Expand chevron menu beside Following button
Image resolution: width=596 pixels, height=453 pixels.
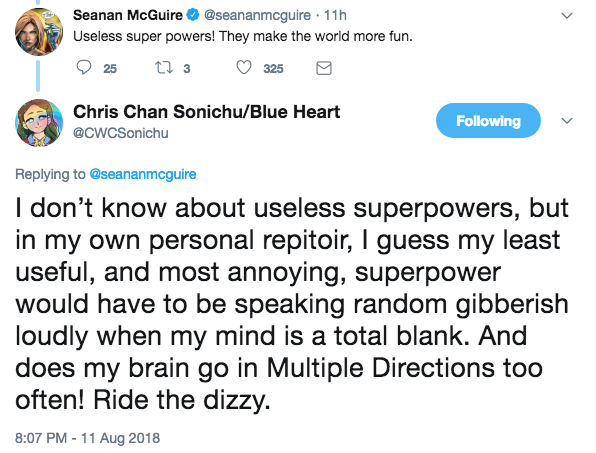pyautogui.click(x=567, y=121)
